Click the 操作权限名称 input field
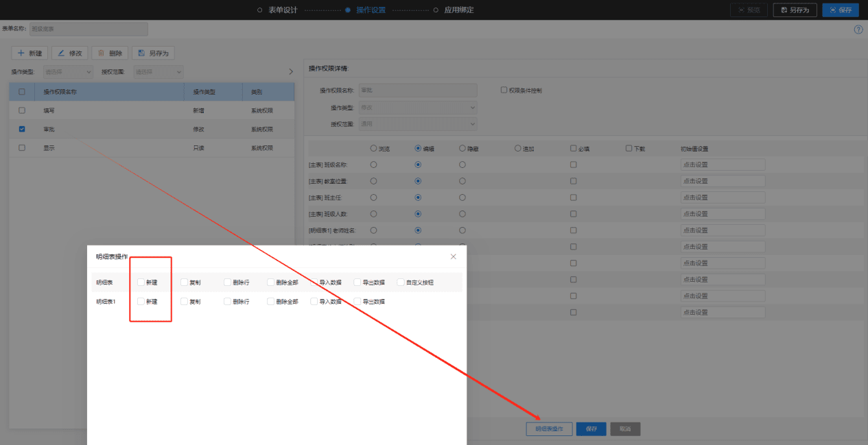Image resolution: width=868 pixels, height=445 pixels. tap(418, 91)
